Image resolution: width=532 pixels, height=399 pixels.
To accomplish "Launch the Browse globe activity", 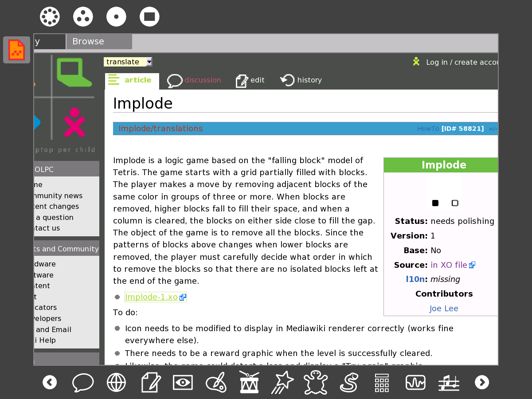I will point(116,382).
